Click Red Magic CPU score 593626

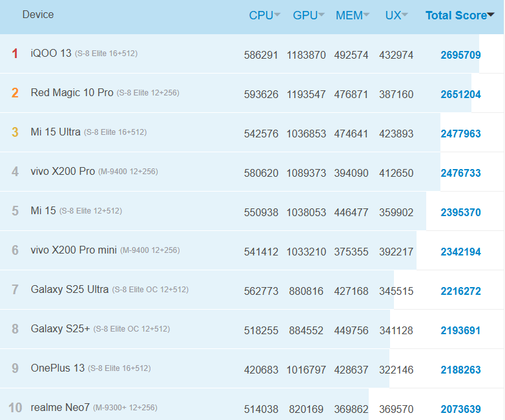261,94
